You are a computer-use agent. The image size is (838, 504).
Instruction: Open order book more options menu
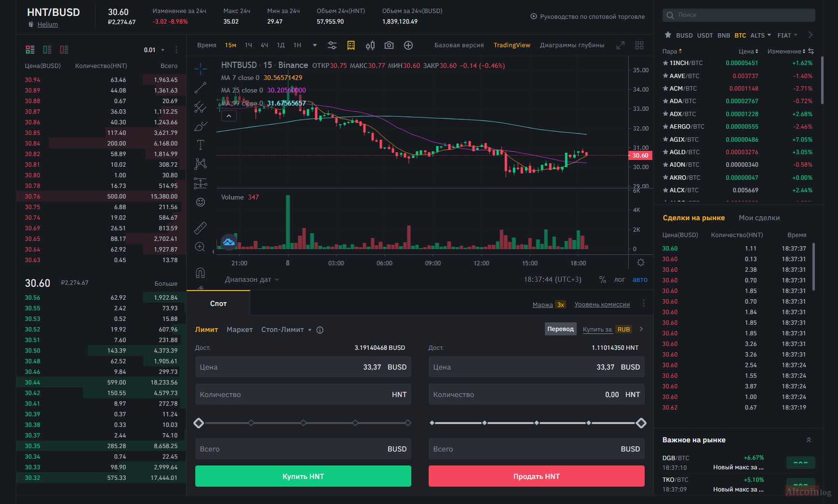(176, 50)
